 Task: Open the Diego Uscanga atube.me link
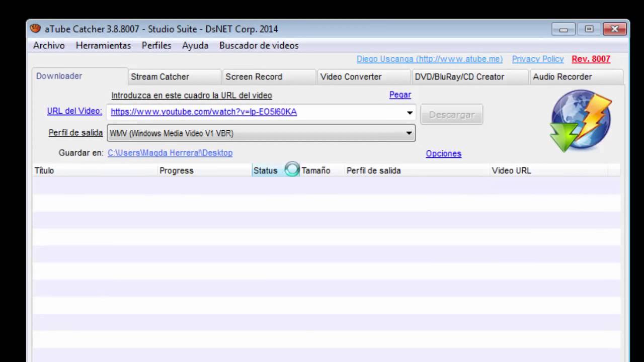pyautogui.click(x=429, y=59)
